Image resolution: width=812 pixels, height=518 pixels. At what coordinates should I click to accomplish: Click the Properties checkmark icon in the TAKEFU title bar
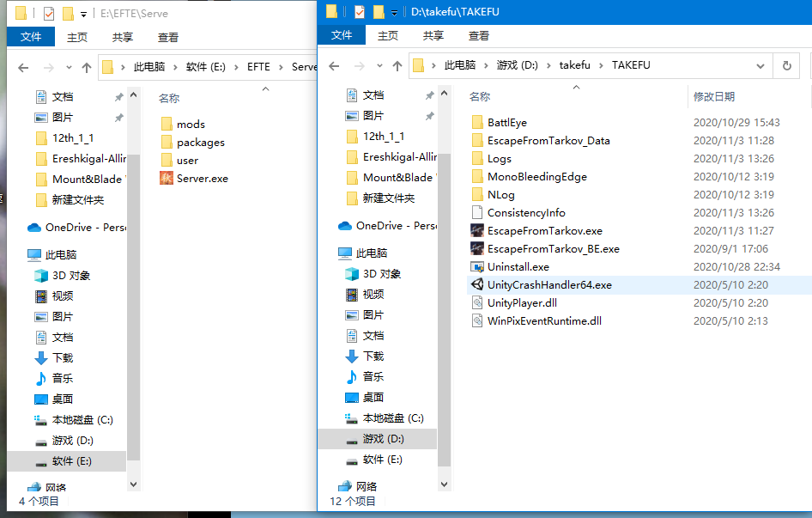pyautogui.click(x=359, y=11)
